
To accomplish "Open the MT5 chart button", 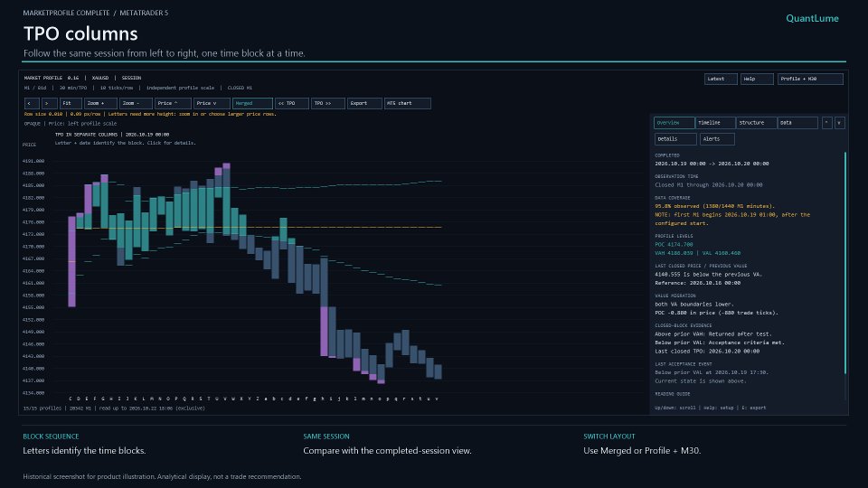I will [408, 103].
